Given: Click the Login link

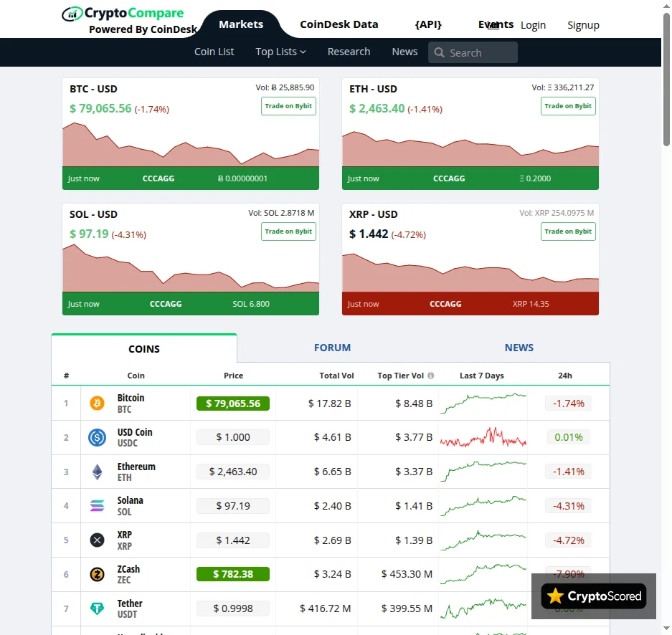Looking at the screenshot, I should point(533,25).
